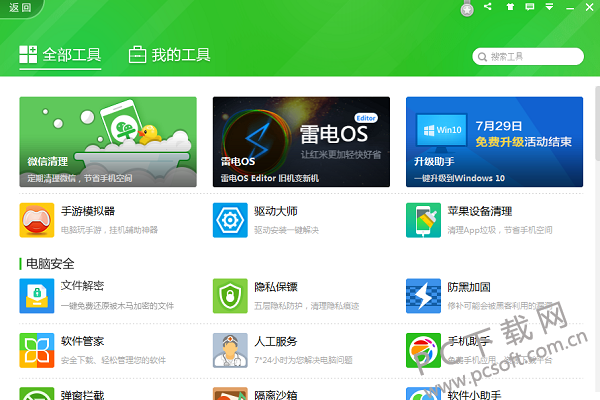Open the Win10 升级助手 banner
Viewport: 600px width, 400px height.
pos(494,142)
